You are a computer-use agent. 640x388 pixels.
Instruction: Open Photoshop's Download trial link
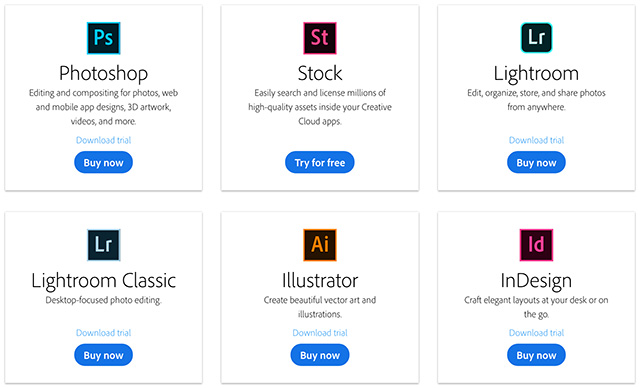[x=104, y=140]
